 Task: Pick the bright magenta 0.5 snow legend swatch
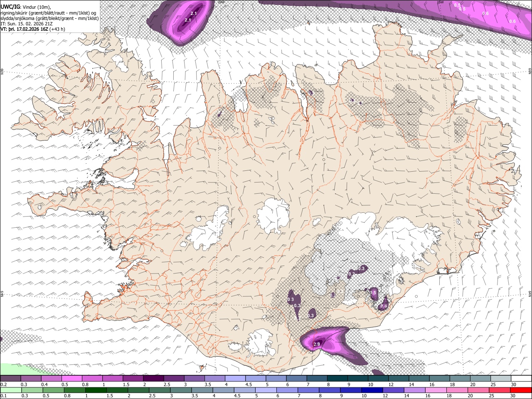72,378
